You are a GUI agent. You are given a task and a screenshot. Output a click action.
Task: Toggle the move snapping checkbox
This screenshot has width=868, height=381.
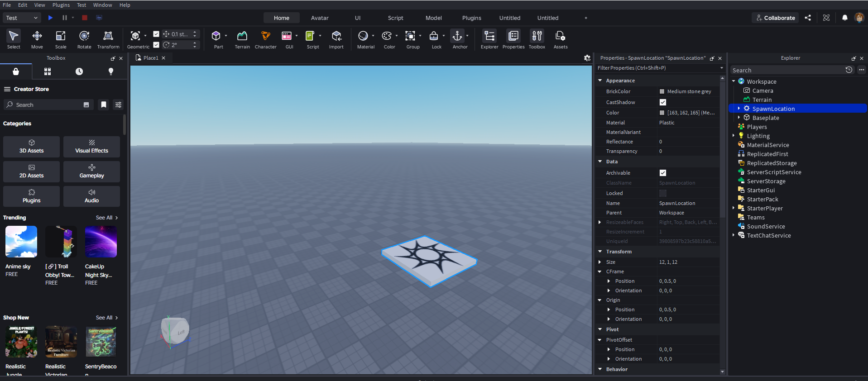(156, 34)
